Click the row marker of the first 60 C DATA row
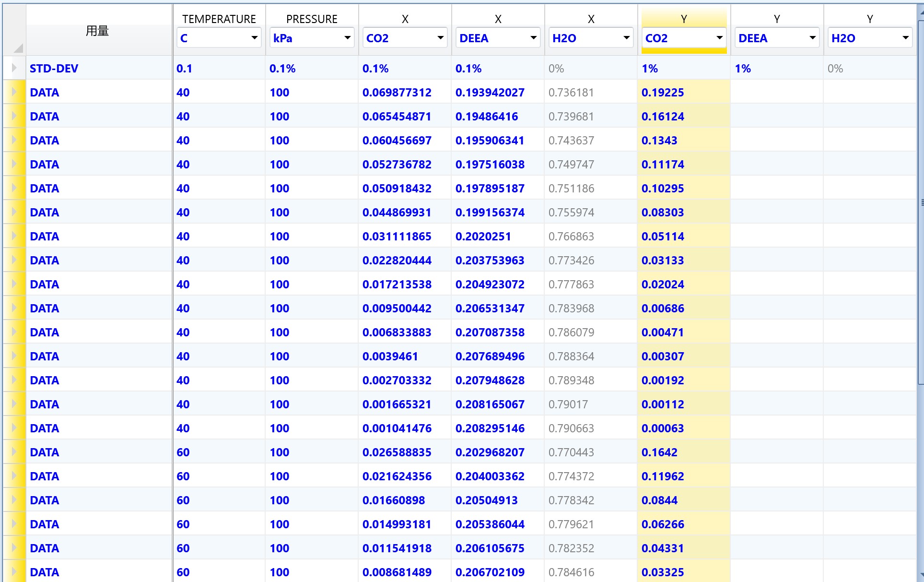 pyautogui.click(x=14, y=452)
